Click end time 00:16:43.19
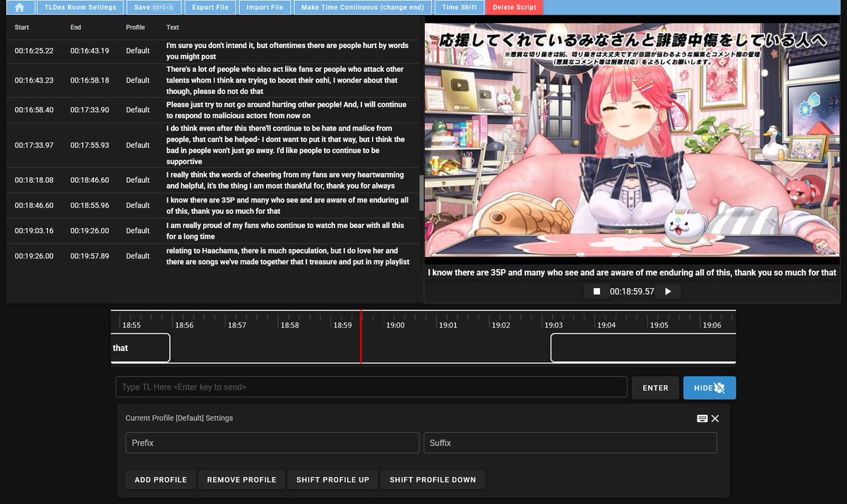Image resolution: width=847 pixels, height=504 pixels. (90, 51)
